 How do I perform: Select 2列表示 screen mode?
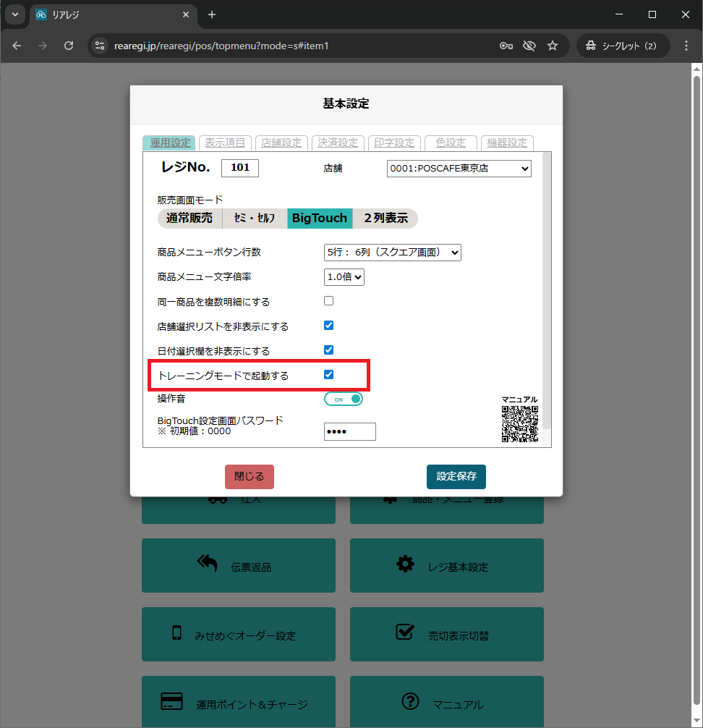click(385, 219)
